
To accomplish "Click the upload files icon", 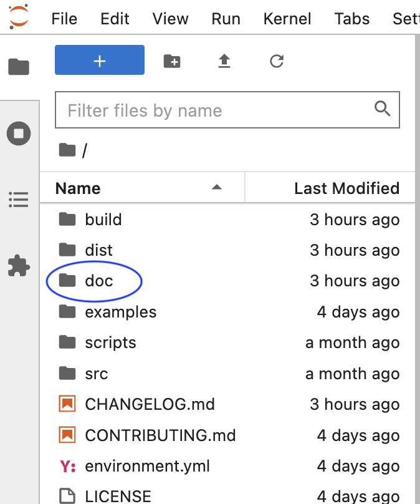I will 224,61.
